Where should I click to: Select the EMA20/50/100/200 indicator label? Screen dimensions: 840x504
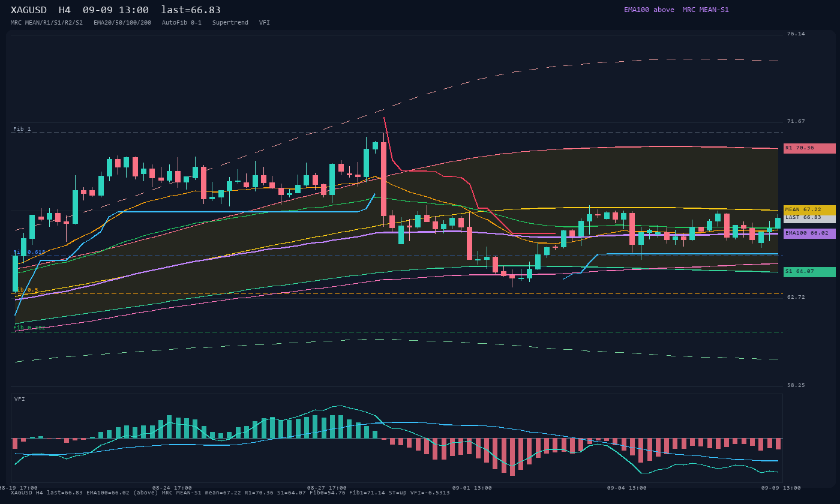[x=122, y=23]
